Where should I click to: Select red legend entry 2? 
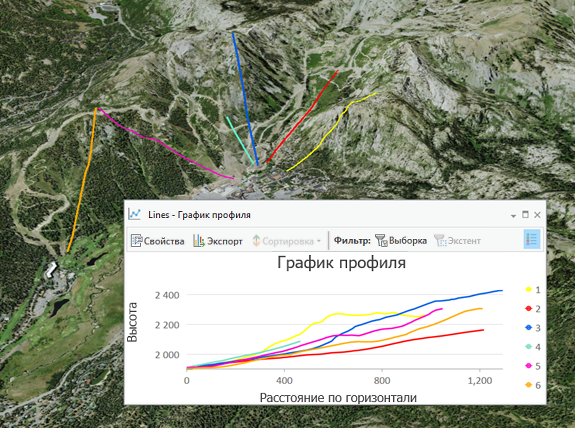[533, 309]
